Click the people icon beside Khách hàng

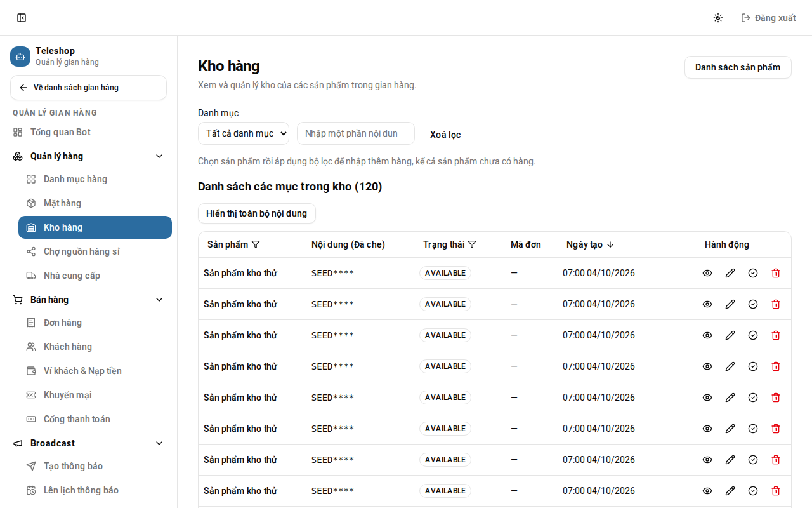coord(31,347)
